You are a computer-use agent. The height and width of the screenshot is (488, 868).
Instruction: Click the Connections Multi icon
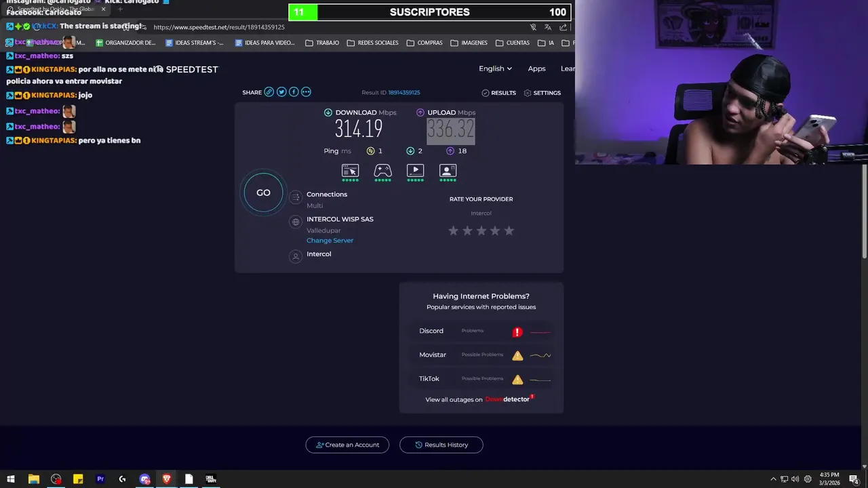pyautogui.click(x=295, y=197)
